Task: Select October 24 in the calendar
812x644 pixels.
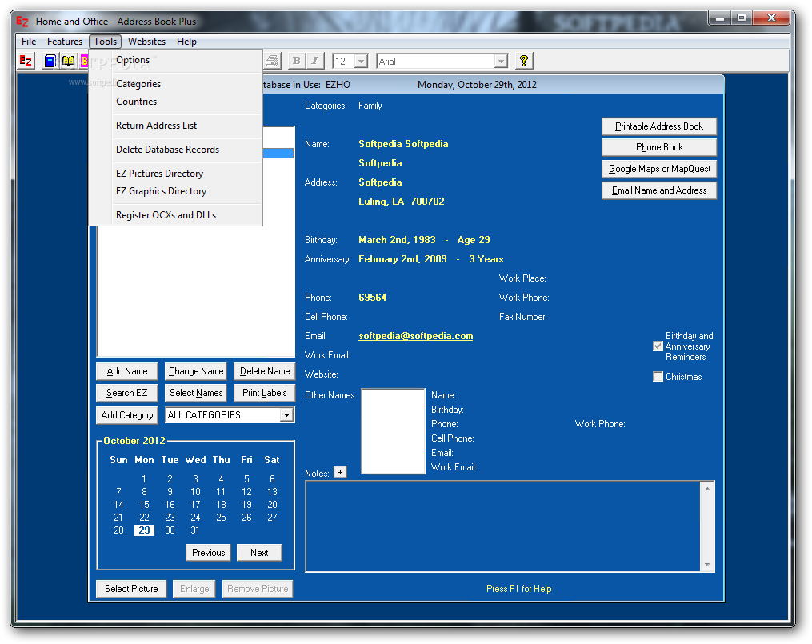Action: [195, 517]
